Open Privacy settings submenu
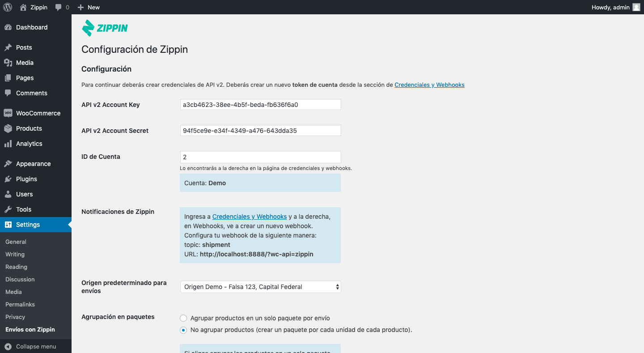644x353 pixels. (x=15, y=317)
